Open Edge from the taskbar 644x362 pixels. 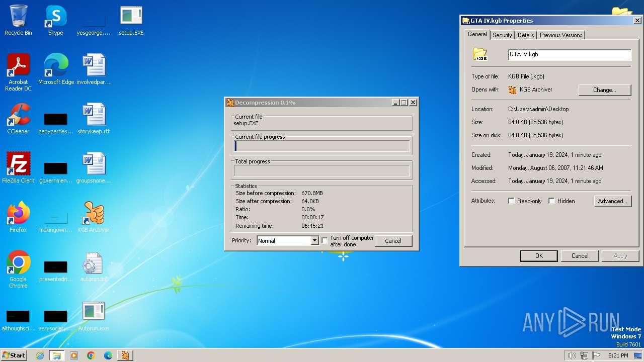[x=108, y=355]
